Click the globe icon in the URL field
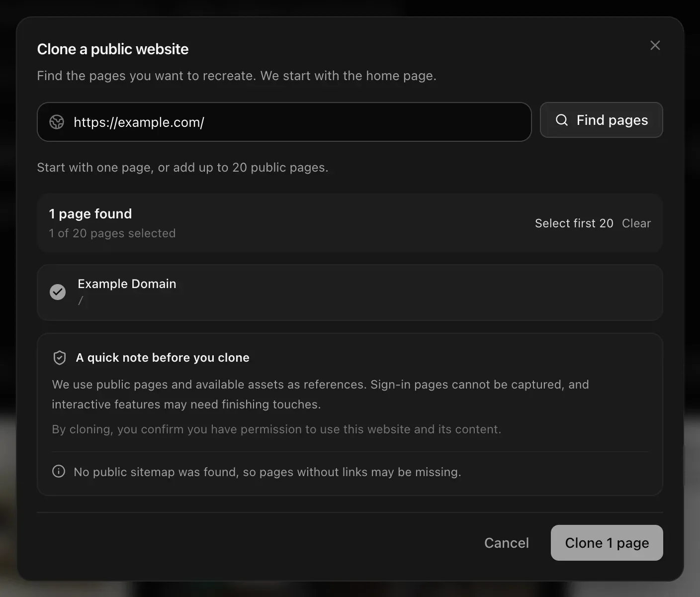 [57, 122]
